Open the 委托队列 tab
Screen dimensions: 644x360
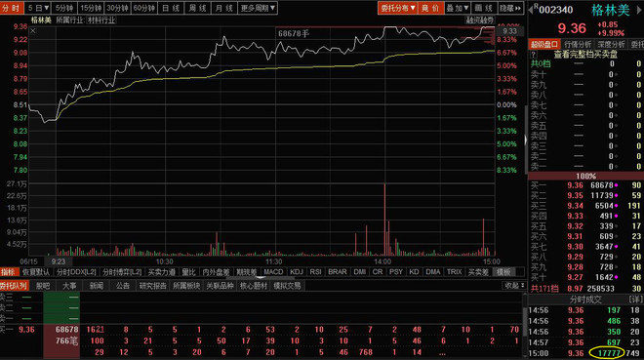(x=13, y=286)
